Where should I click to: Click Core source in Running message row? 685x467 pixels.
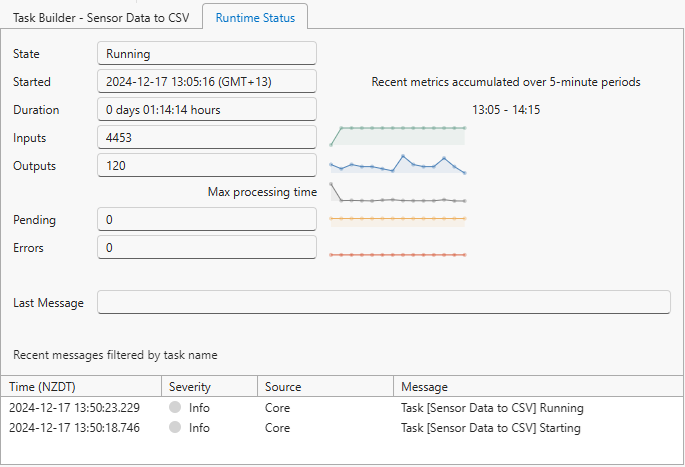tap(277, 408)
